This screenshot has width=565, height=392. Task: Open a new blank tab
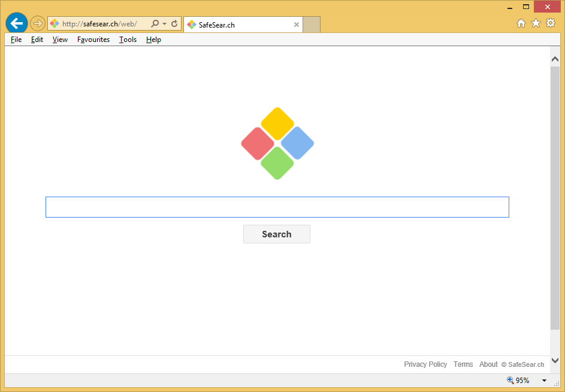click(312, 25)
